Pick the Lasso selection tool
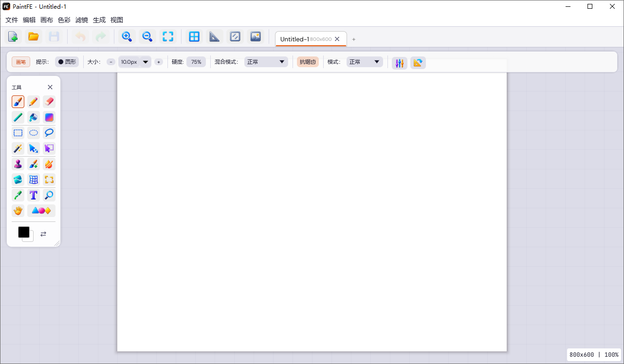Screen dimensions: 624x364 pos(49,133)
